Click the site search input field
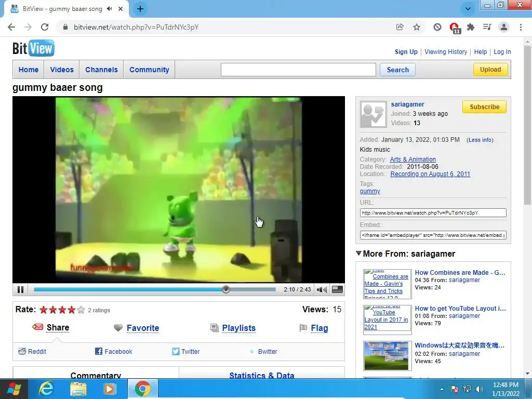 [298, 70]
